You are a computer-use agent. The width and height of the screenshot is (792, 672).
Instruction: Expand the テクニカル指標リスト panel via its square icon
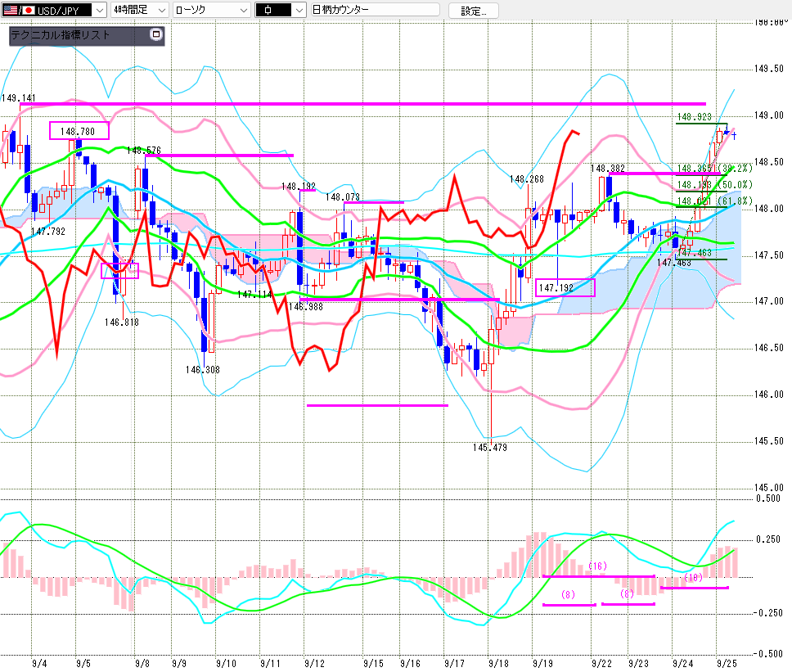coord(157,35)
